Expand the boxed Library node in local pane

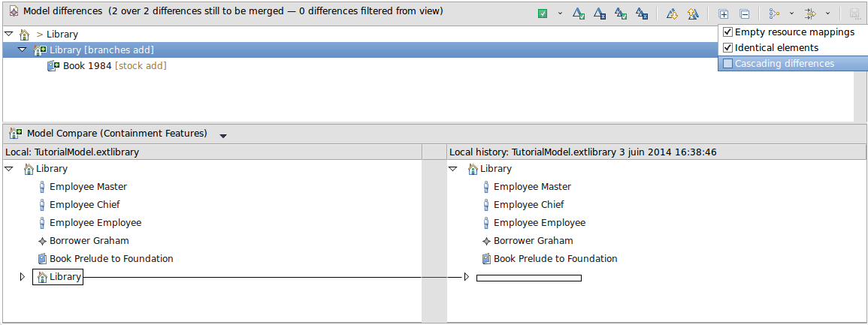(23, 278)
